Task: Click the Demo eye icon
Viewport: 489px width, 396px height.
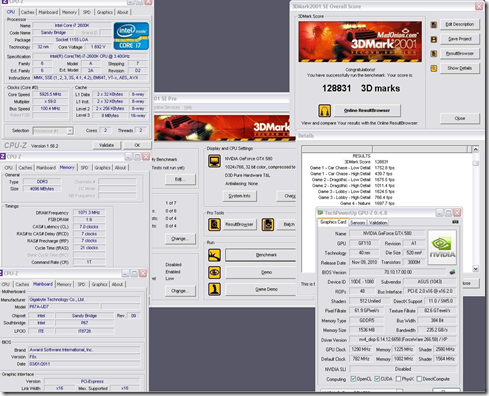Action: [x=214, y=272]
